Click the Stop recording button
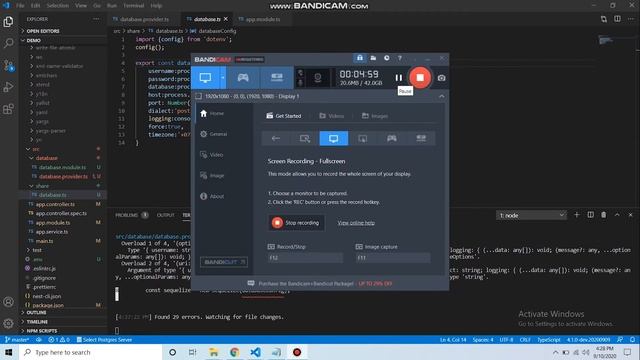The image size is (640, 360). [x=296, y=223]
